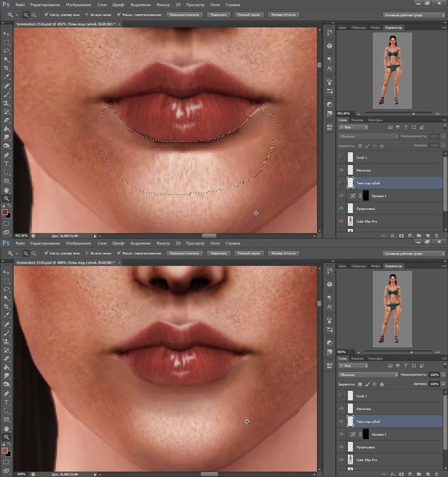
Task: Open the fill 'Заливка' 100% arrow in 400% window
Action: coord(443,384)
